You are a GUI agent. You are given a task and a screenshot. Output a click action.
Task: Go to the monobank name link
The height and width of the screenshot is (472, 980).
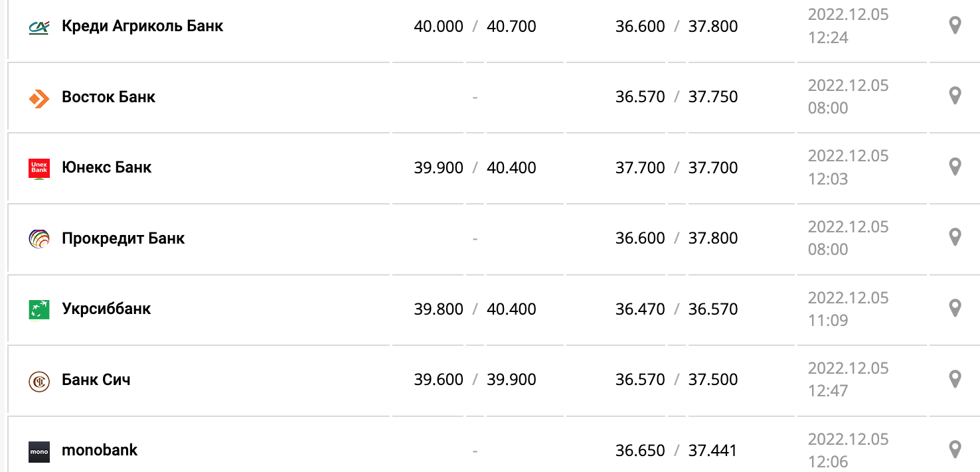point(100,450)
